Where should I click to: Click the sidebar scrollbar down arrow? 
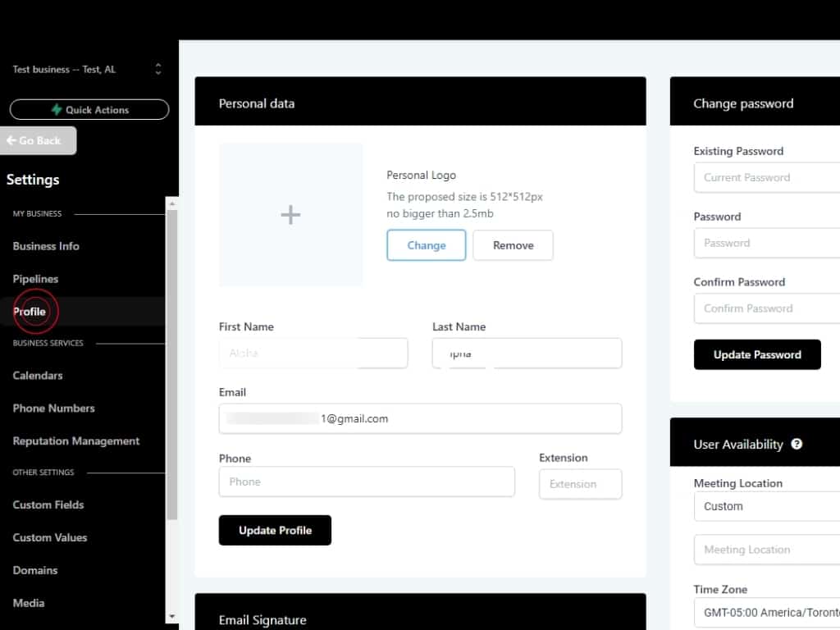coord(171,616)
